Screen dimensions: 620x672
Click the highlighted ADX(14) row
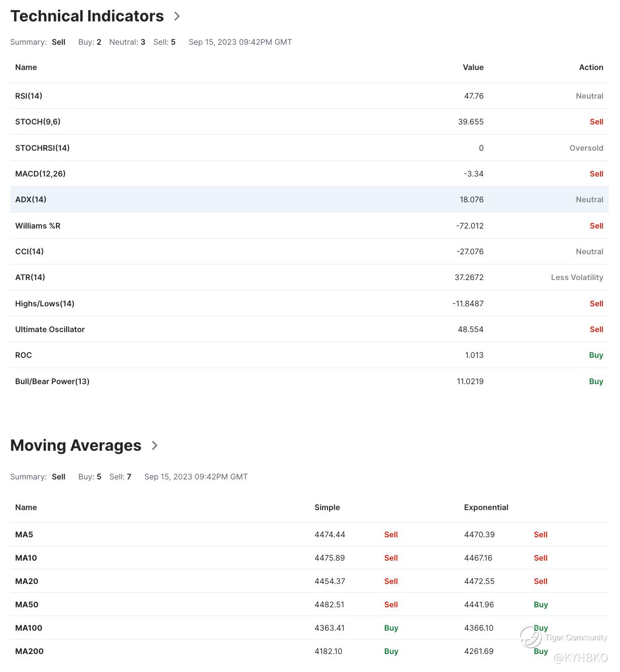pos(309,199)
